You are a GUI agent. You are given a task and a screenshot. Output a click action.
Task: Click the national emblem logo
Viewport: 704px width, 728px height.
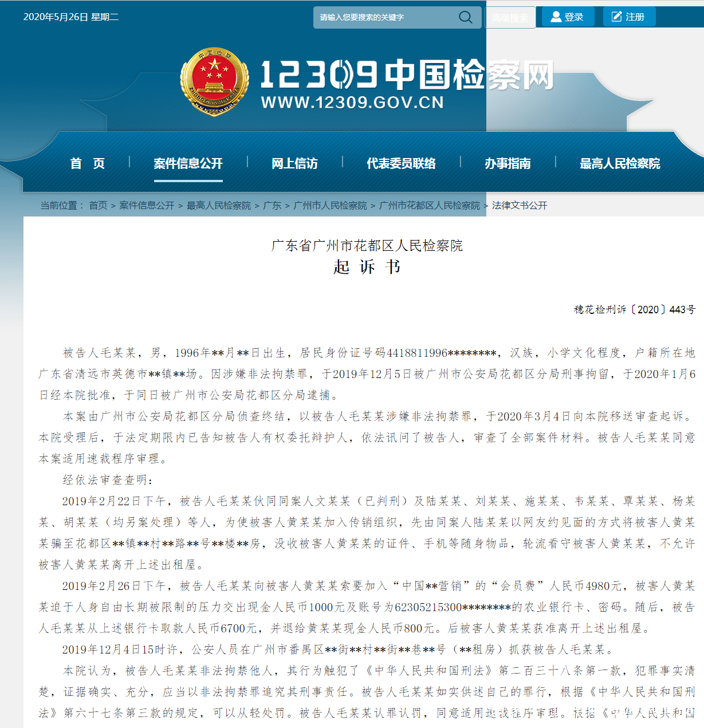(214, 81)
